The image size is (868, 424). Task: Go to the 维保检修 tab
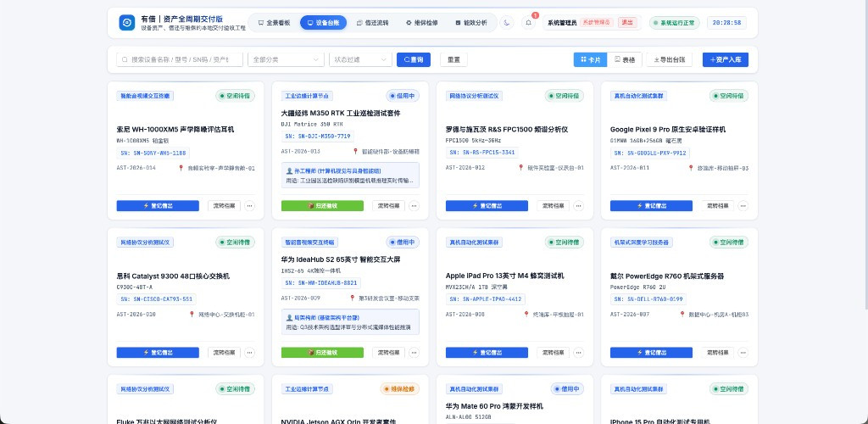tap(422, 23)
